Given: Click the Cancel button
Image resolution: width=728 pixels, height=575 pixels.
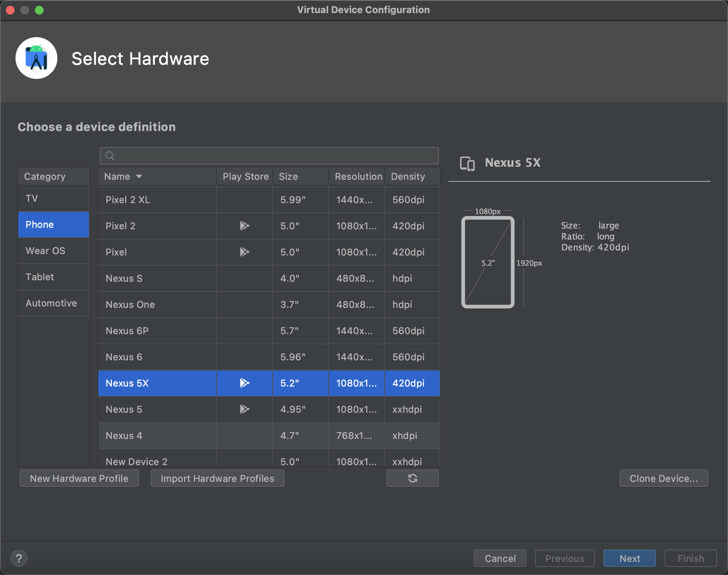Looking at the screenshot, I should (500, 558).
